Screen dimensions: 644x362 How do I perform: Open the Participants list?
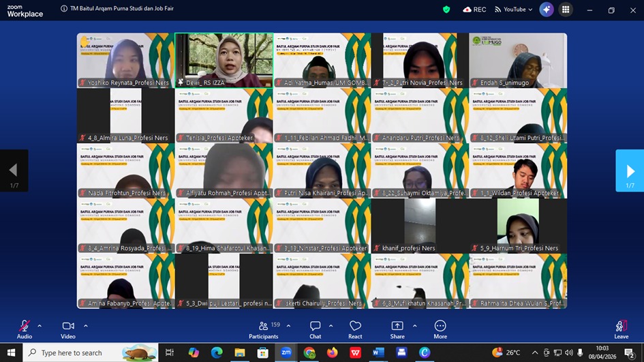[263, 329]
